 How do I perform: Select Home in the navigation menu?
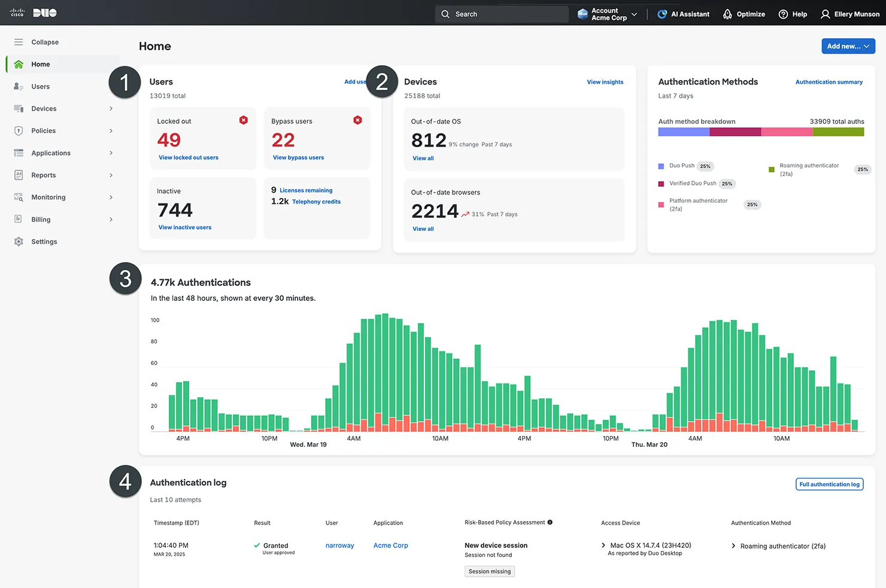(40, 64)
